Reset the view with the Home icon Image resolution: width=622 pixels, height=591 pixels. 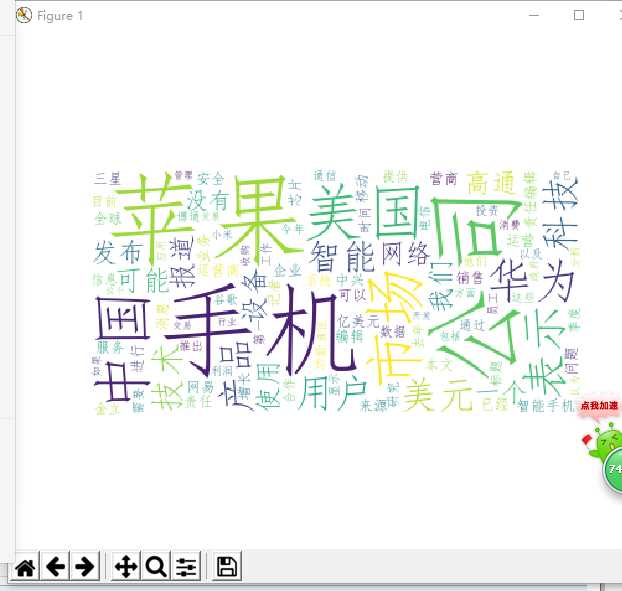click(25, 567)
